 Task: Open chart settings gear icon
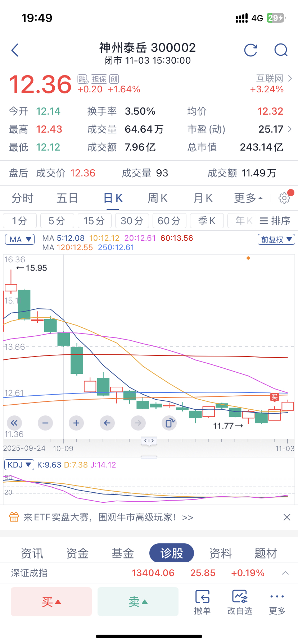[284, 198]
